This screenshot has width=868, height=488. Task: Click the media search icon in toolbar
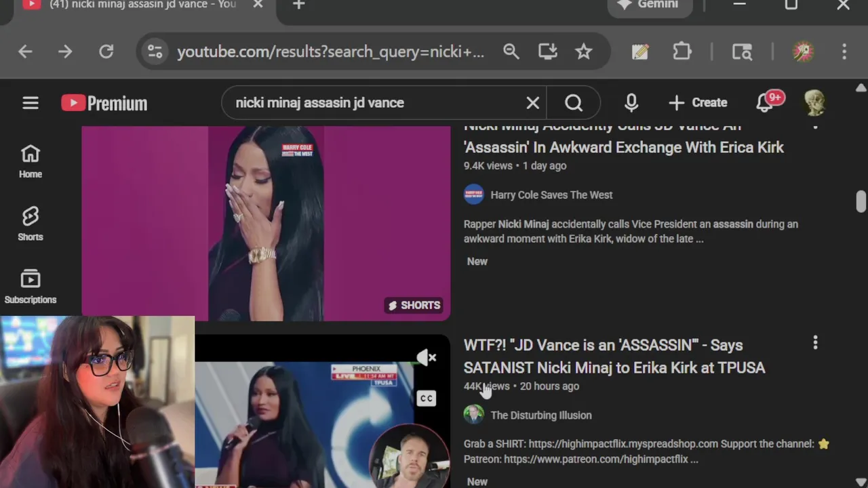point(742,52)
